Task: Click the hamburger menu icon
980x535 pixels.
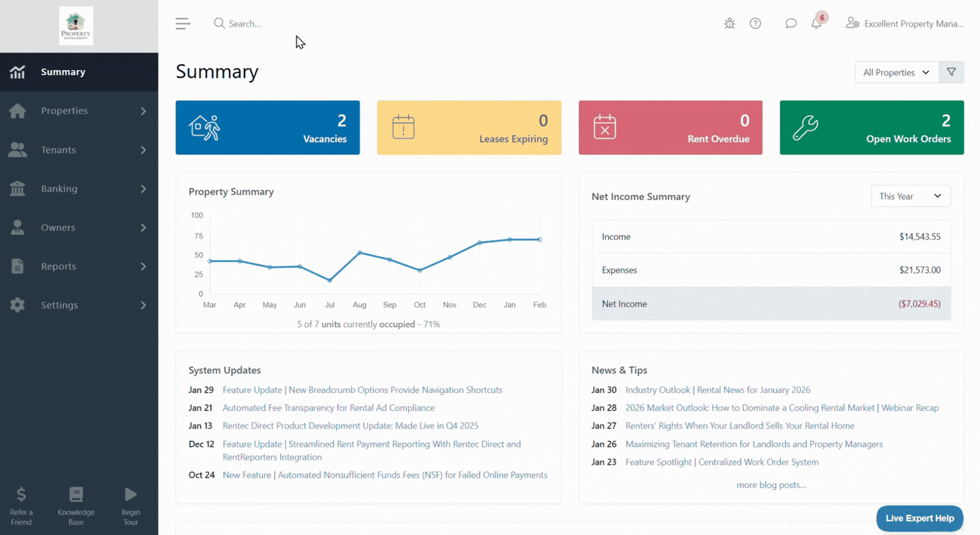Action: 182,24
